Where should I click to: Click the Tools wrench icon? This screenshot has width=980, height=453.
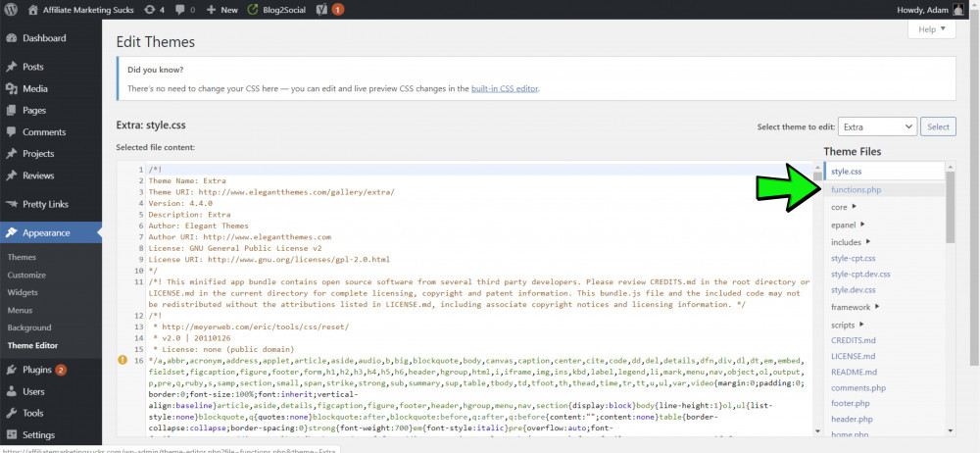11,413
